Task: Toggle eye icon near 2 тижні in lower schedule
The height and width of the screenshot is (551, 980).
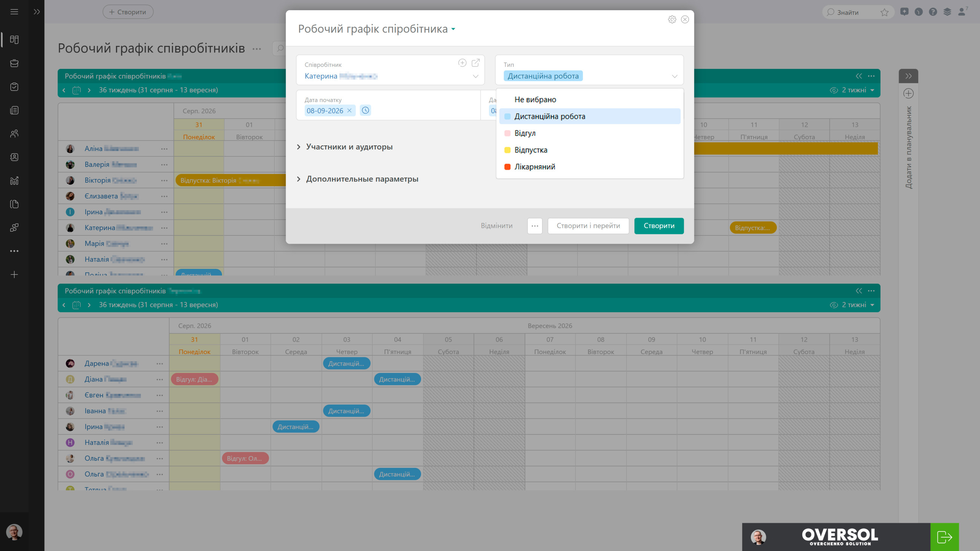Action: pos(833,305)
